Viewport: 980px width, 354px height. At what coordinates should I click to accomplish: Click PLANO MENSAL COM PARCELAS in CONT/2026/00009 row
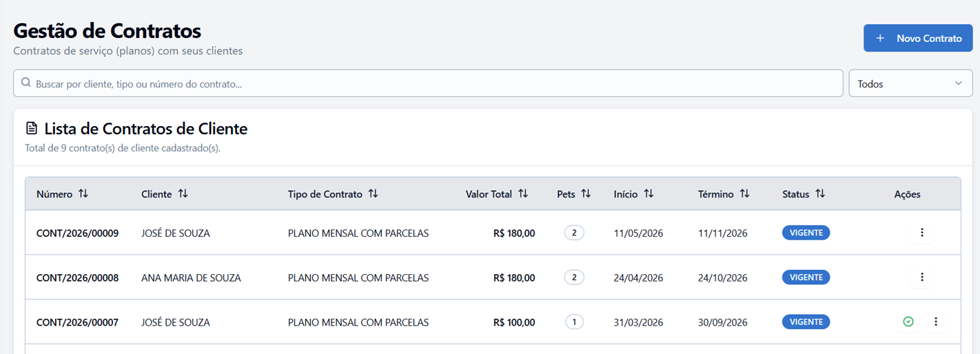(358, 233)
